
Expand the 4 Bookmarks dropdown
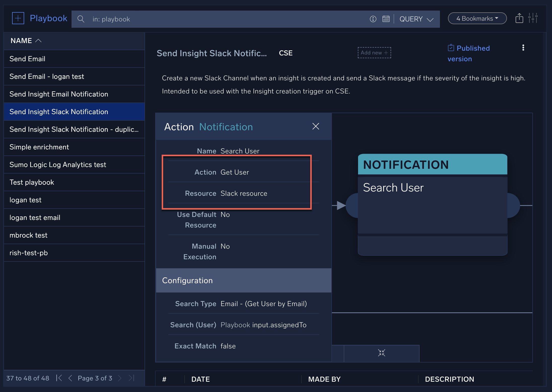point(476,18)
